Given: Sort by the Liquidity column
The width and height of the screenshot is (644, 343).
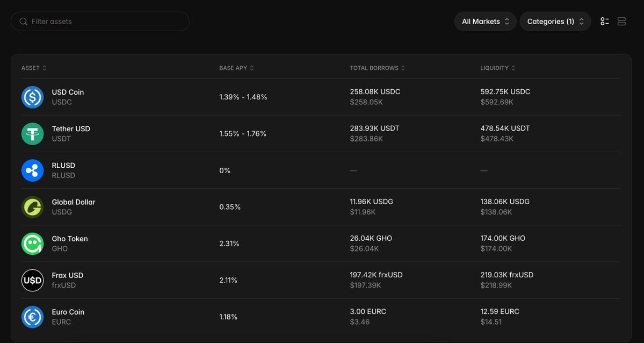Looking at the screenshot, I should [x=498, y=68].
